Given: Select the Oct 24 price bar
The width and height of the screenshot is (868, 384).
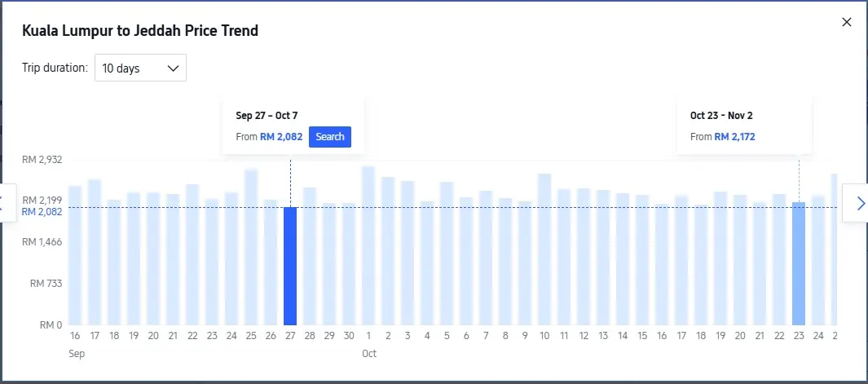Looking at the screenshot, I should tap(818, 261).
